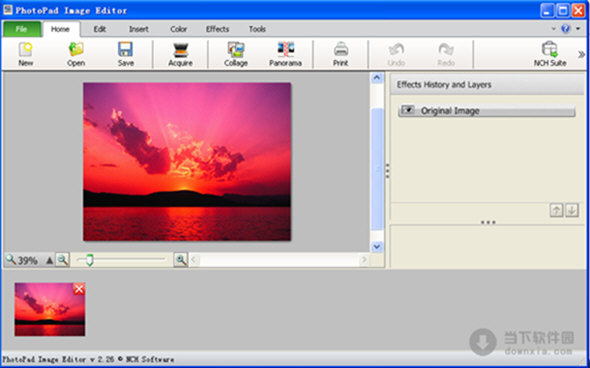Switch to the Home tab
Image resolution: width=590 pixels, height=368 pixels.
61,29
